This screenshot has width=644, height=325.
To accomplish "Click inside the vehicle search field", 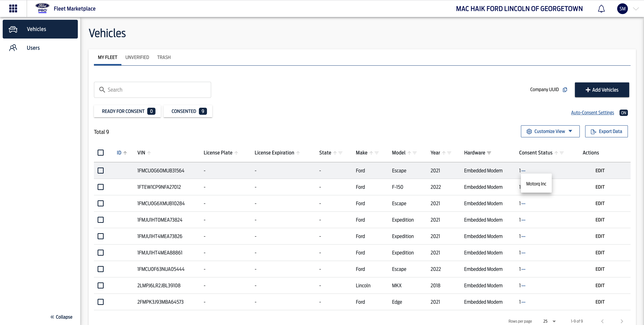I will pos(152,89).
